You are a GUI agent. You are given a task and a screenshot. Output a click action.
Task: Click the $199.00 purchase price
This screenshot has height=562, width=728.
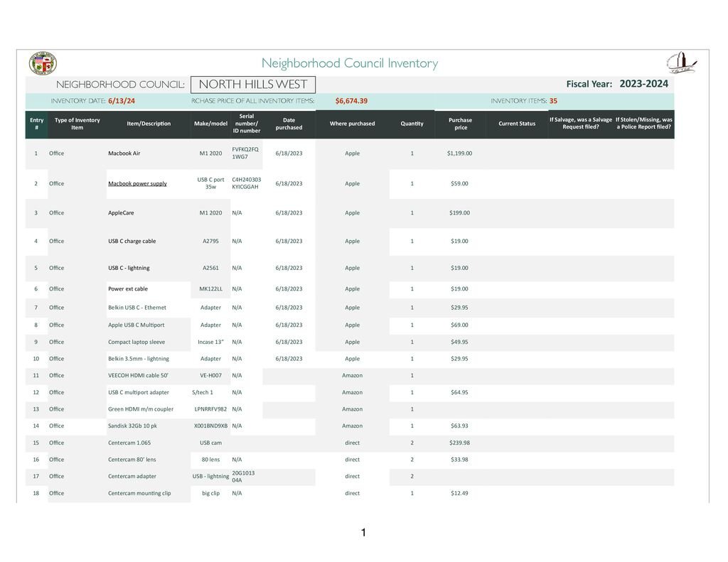coord(459,212)
